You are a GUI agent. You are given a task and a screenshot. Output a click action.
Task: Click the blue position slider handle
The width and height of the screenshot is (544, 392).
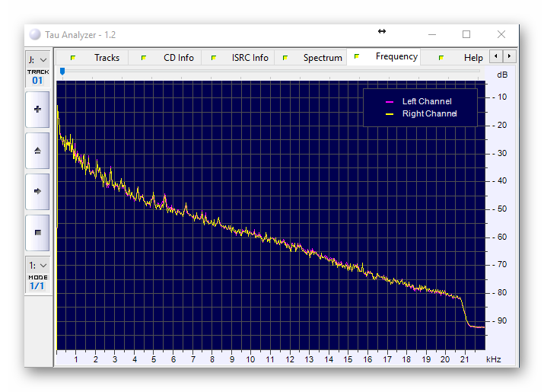tap(62, 72)
